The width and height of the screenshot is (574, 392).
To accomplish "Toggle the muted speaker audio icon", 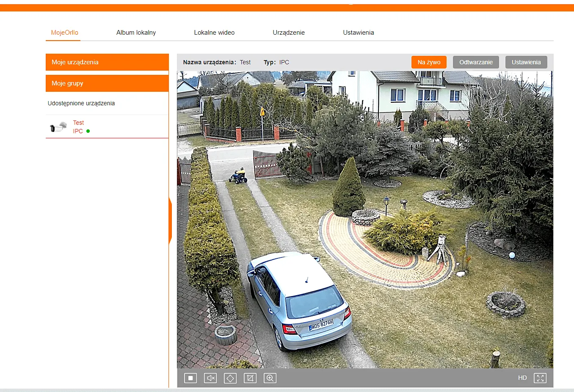I will click(x=210, y=378).
